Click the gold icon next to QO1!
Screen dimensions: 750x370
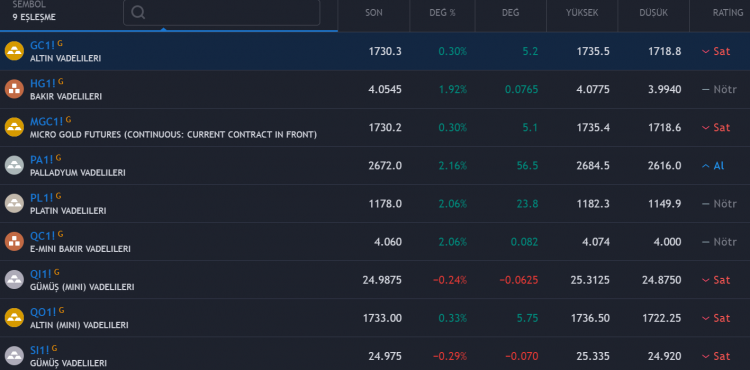14,318
